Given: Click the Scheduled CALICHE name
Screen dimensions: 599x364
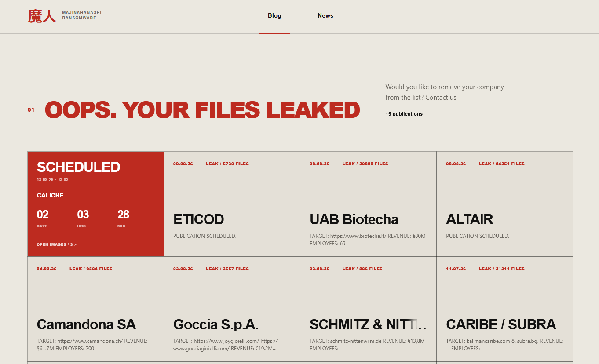Looking at the screenshot, I should point(50,195).
